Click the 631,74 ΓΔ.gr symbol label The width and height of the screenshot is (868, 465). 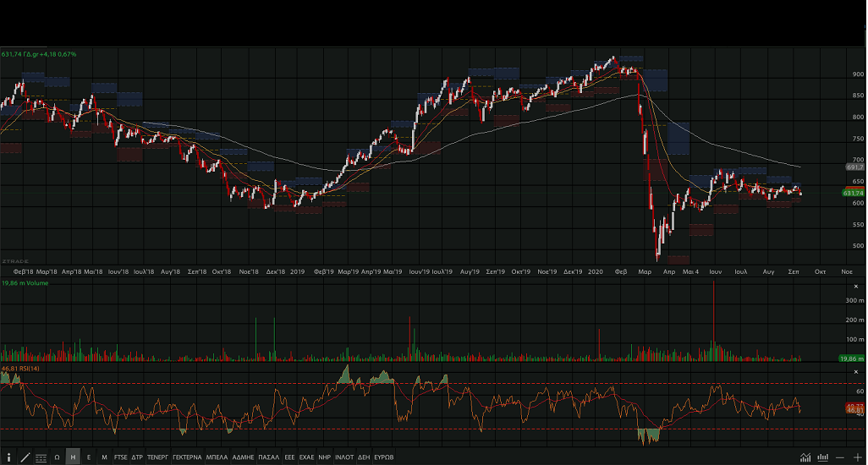(39, 54)
